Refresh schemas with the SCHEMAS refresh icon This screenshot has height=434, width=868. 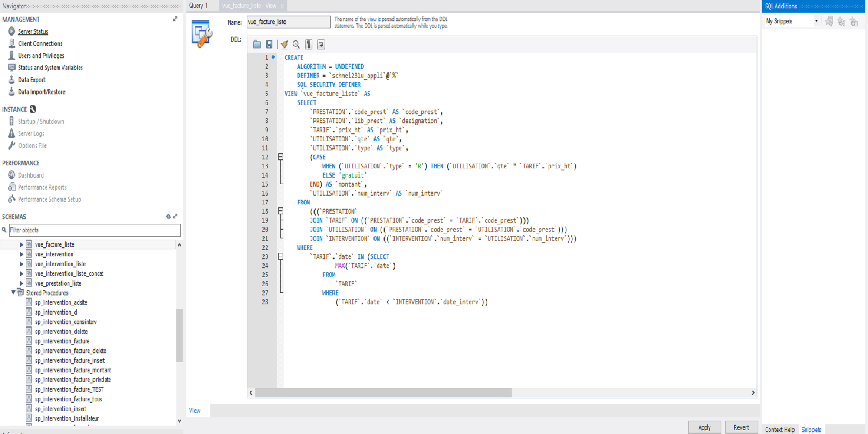click(168, 216)
